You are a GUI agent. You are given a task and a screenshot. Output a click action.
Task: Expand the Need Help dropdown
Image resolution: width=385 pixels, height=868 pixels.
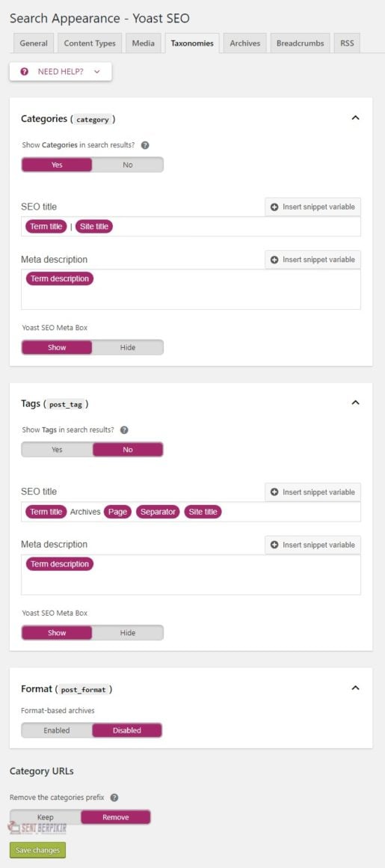61,71
